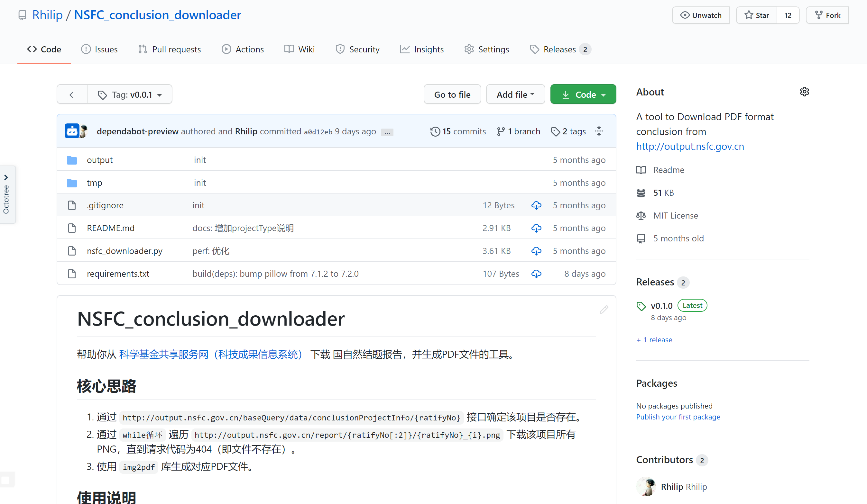Click Publish your first package

point(678,417)
